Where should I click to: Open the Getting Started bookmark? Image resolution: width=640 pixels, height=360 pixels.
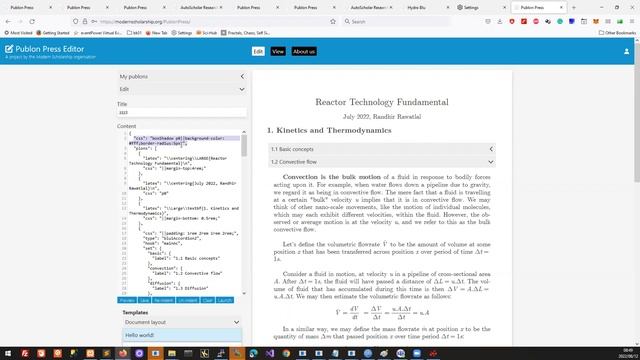coord(53,33)
